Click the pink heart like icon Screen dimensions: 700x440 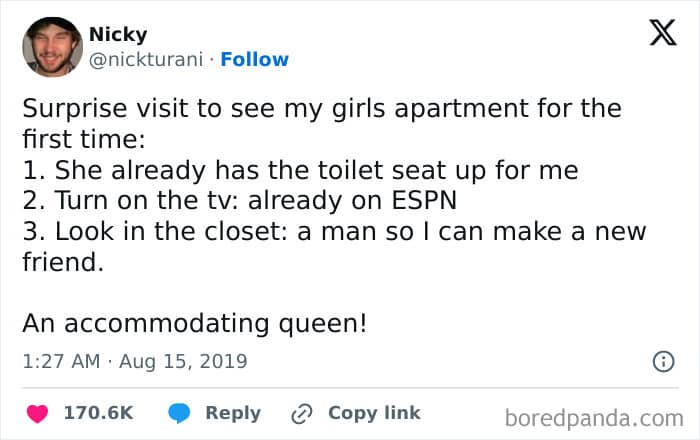pos(38,413)
